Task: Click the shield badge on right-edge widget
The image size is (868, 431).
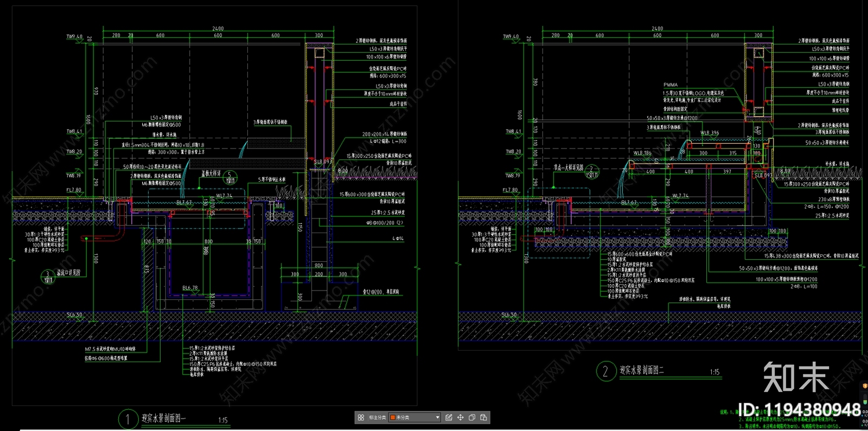Action: click(x=865, y=386)
